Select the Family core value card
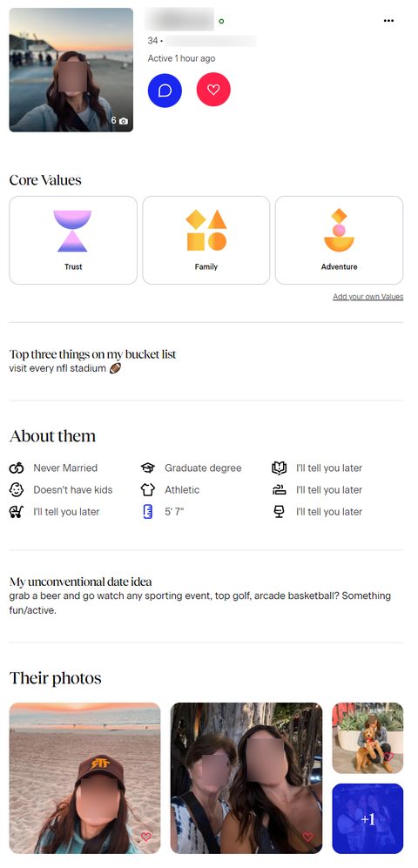 point(206,240)
